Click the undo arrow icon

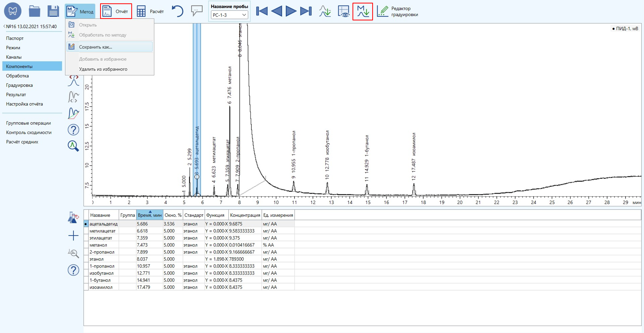[x=177, y=11]
